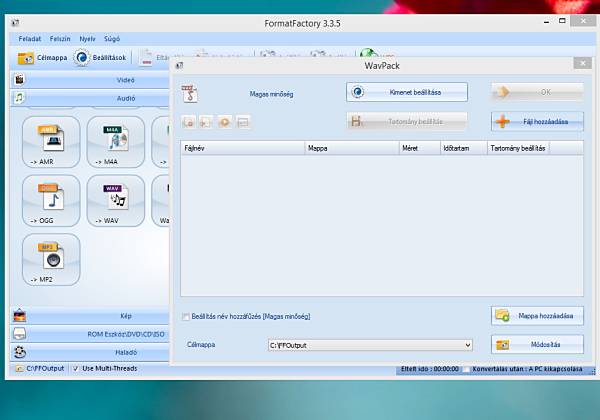Viewport: 600px width, 420px height.
Task: Open the Célmappa path dropdown
Action: coord(468,345)
